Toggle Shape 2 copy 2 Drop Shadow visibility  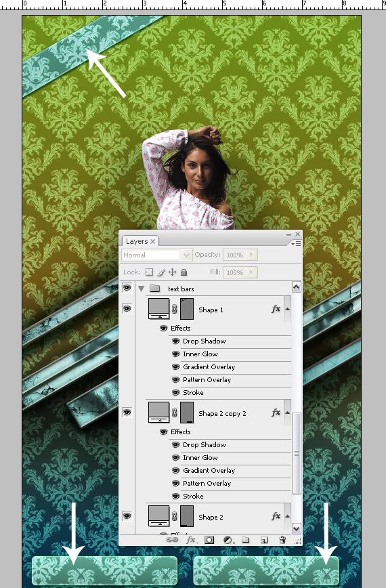176,445
